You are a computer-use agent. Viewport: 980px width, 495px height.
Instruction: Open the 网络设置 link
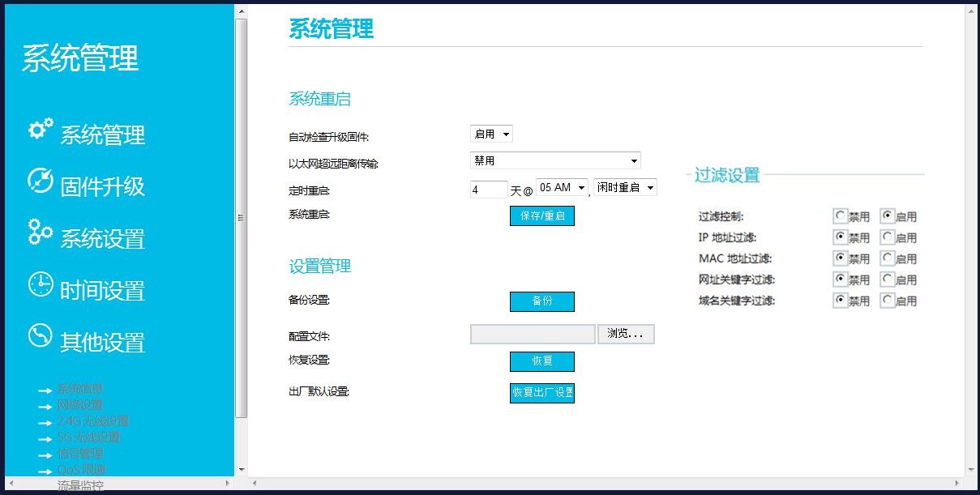[x=80, y=405]
